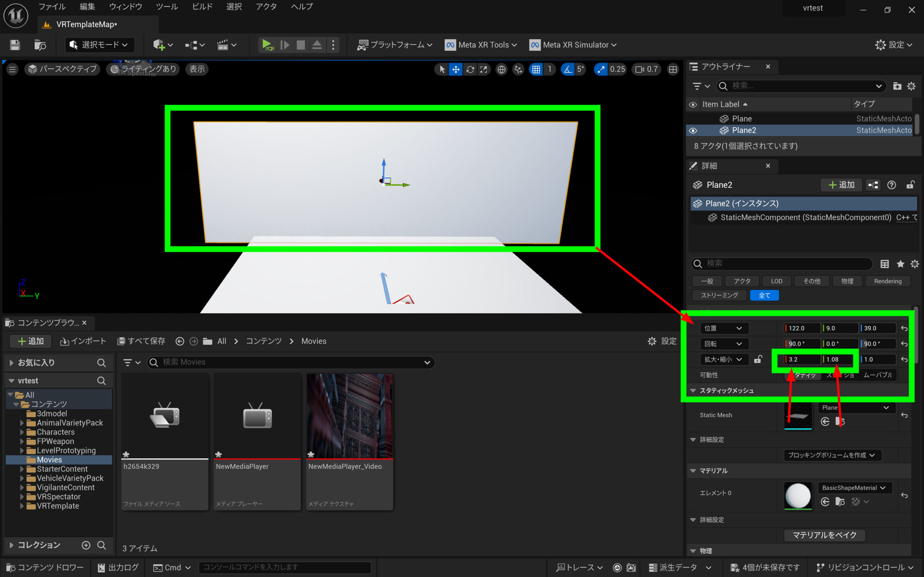Open the 選択モード dropdown
924x577 pixels.
pos(100,45)
